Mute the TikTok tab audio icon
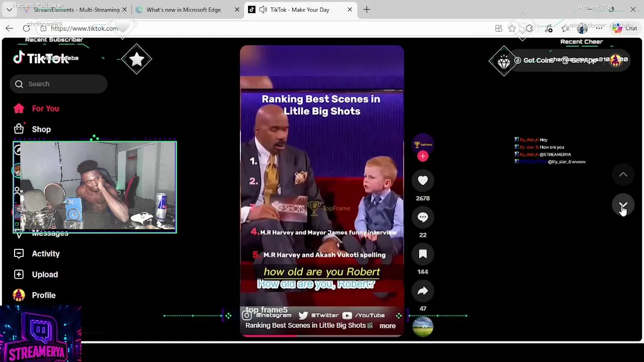 (263, 10)
